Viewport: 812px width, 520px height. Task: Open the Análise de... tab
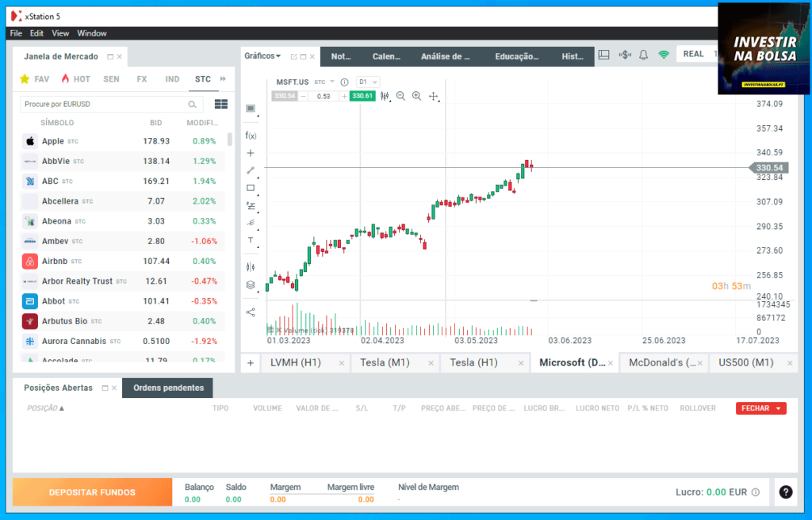(x=446, y=56)
